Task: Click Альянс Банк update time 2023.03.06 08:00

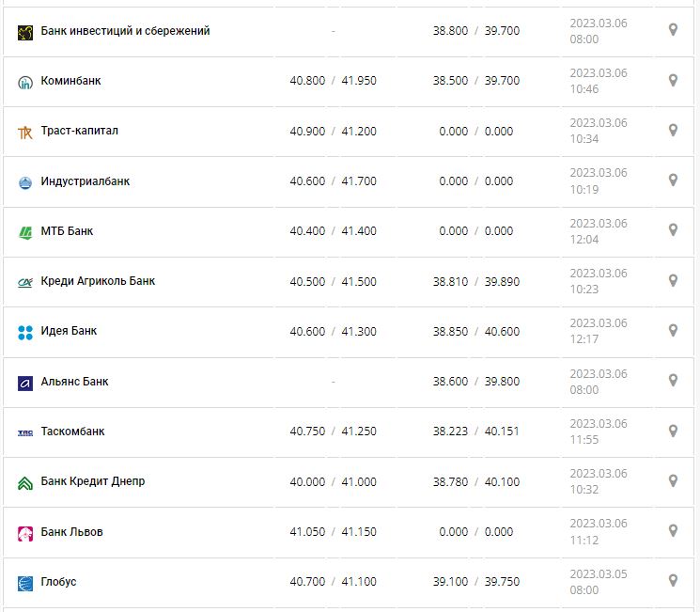Action: tap(599, 381)
